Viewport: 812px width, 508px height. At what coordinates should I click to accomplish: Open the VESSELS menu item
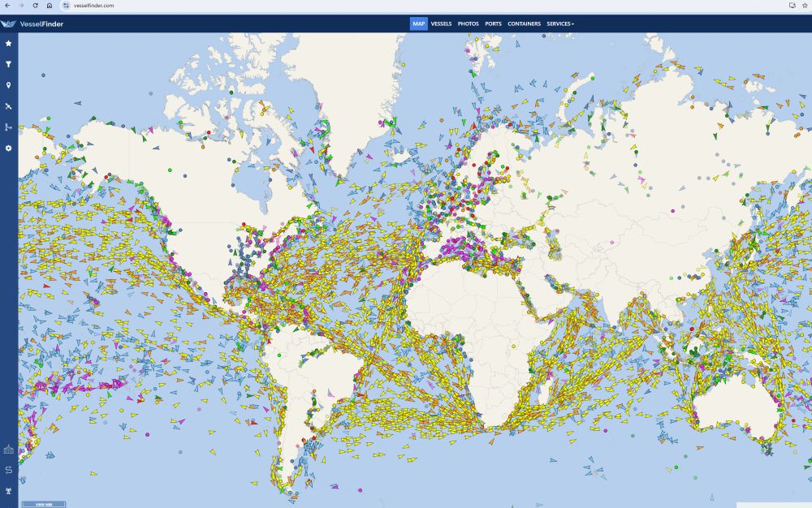tap(441, 24)
